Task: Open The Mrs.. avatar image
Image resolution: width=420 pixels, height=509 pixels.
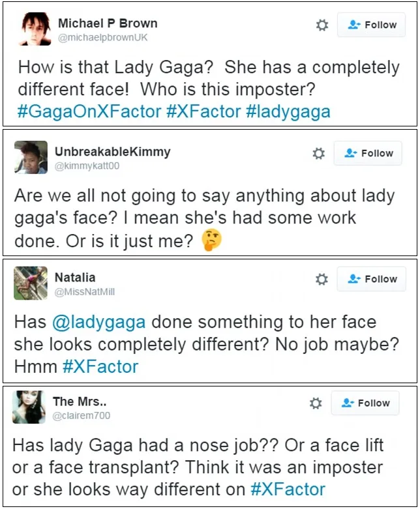Action: pos(29,407)
